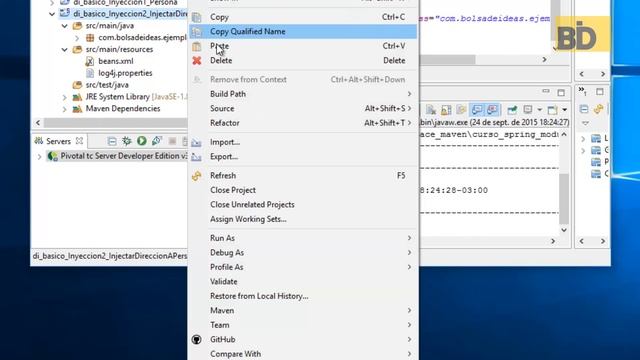
Task: Open Profile As submenu
Action: click(303, 267)
